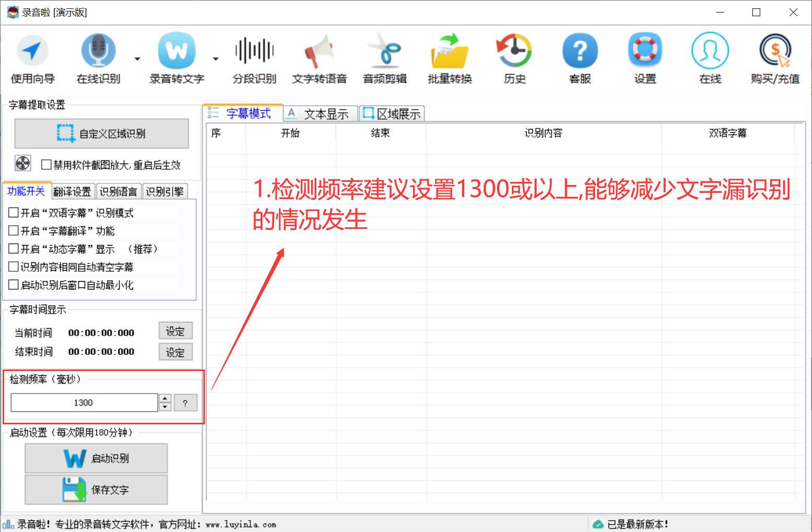Screen dimensions: 812x532
Task: Expand the 在线识别 dropdown arrow
Action: (137, 59)
